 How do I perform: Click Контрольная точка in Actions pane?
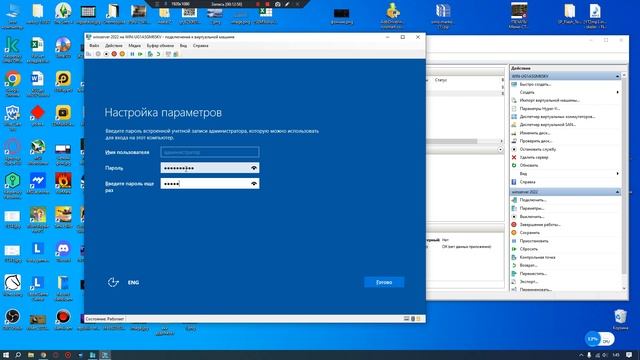click(x=537, y=258)
